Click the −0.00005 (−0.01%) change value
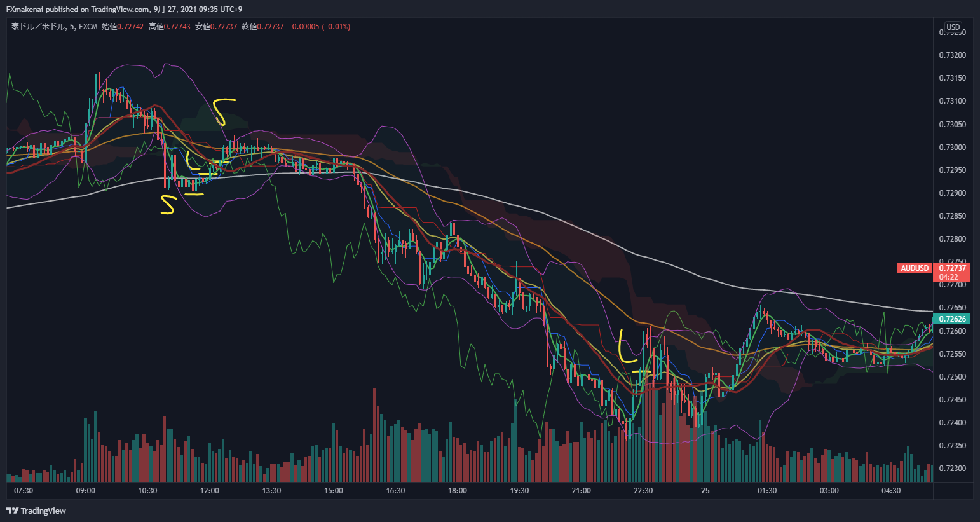The width and height of the screenshot is (980, 522). 319,27
